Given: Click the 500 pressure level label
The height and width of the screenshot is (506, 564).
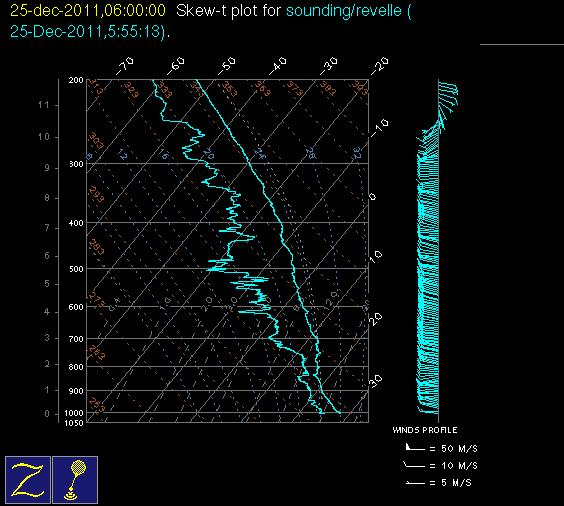Looking at the screenshot, I should [76, 269].
